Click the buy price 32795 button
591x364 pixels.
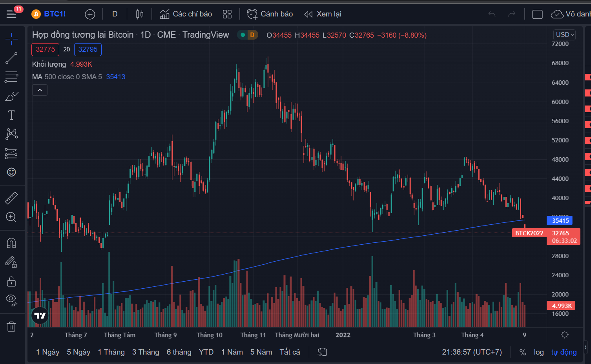pyautogui.click(x=88, y=49)
